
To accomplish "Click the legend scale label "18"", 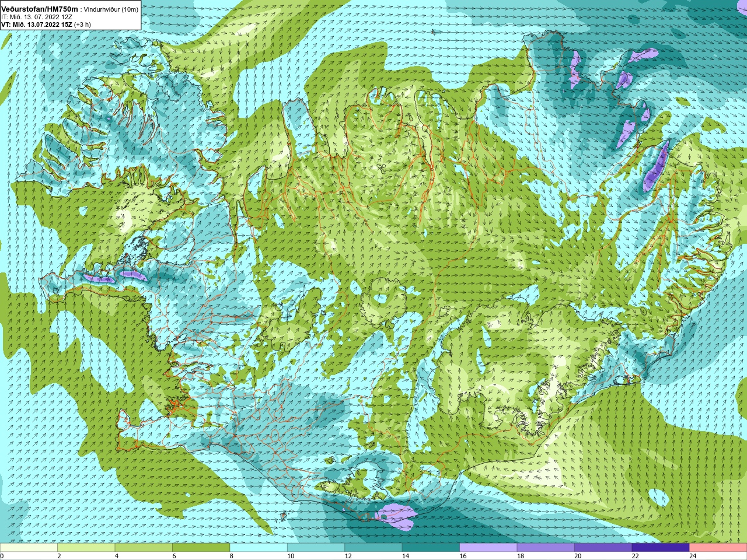I will [x=521, y=556].
